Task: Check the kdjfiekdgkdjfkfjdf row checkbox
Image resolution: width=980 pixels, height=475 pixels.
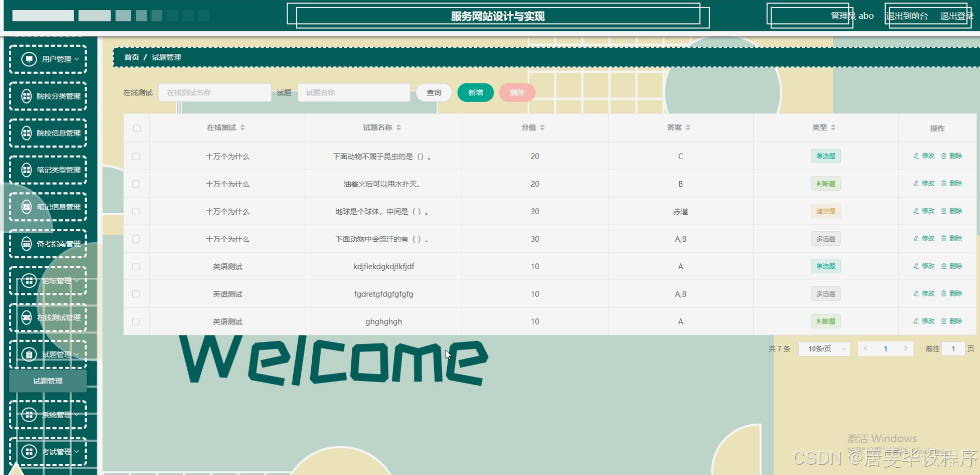Action: coord(136,267)
